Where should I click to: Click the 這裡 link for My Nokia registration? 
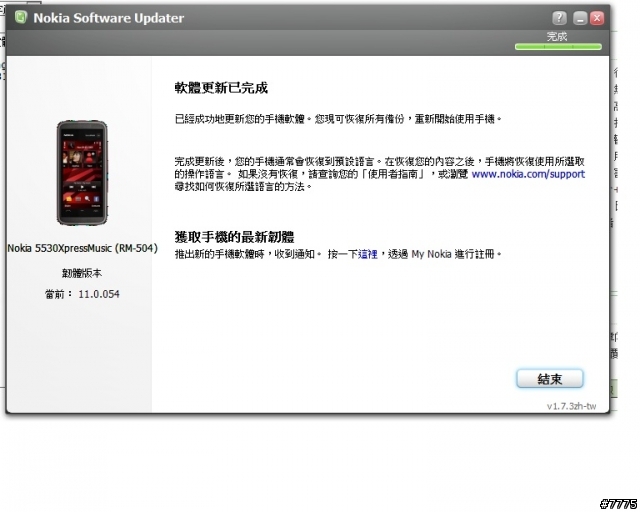point(367,254)
